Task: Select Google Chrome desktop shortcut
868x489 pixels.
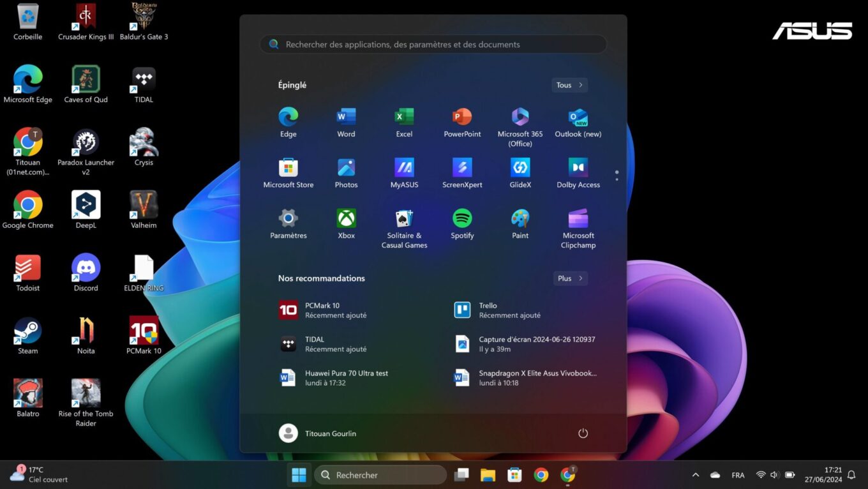Action: pyautogui.click(x=28, y=210)
